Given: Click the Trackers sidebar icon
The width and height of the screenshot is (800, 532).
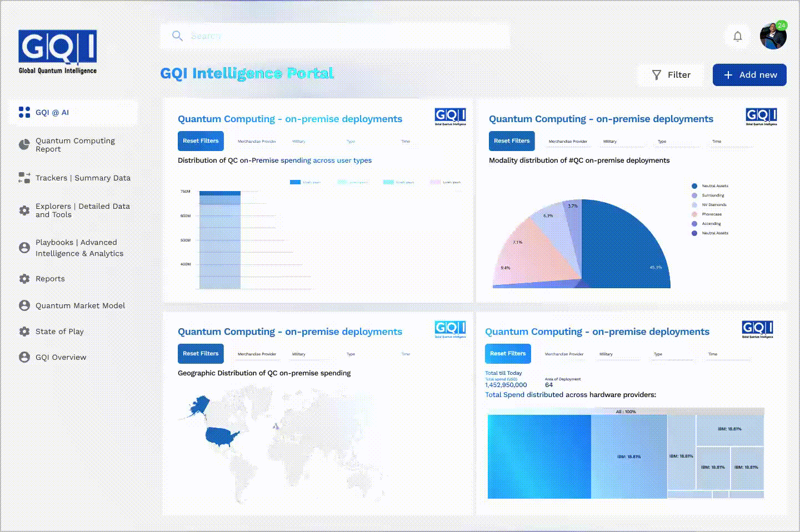Looking at the screenshot, I should point(24,178).
